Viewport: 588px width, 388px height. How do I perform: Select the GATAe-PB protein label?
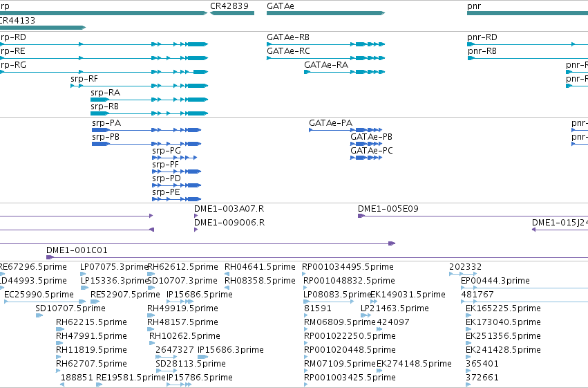(x=371, y=137)
